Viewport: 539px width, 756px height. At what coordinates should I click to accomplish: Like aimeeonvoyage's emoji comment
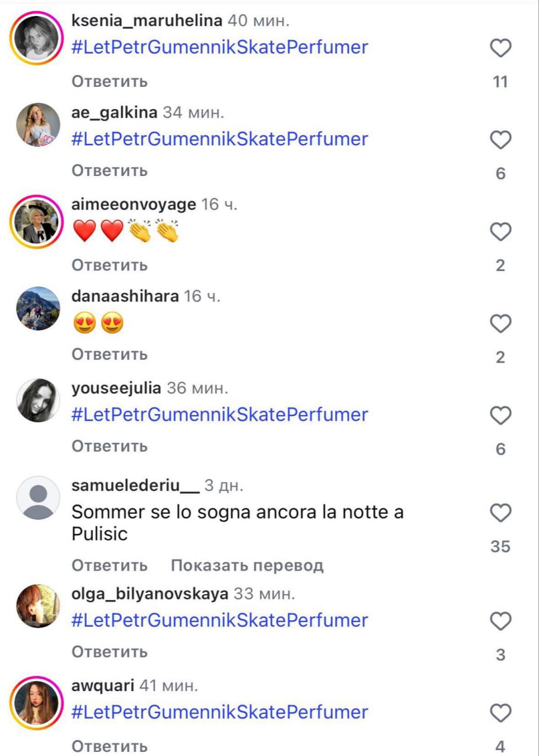501,232
